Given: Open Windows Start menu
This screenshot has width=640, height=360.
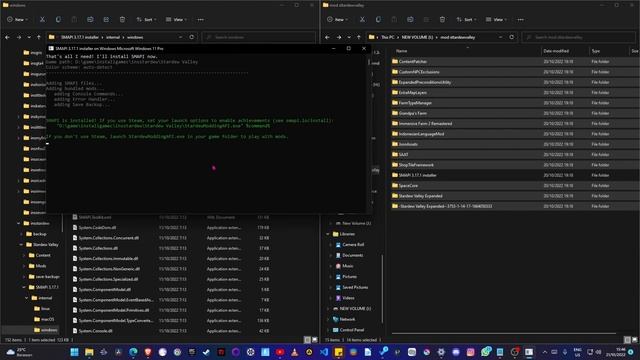Looking at the screenshot, I should click(x=74, y=352).
